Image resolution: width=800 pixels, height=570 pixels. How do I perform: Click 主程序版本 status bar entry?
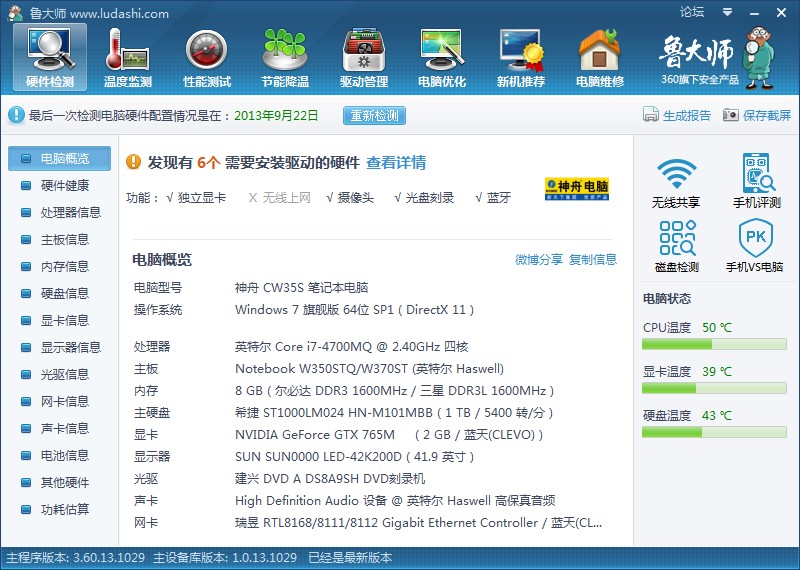(75, 558)
